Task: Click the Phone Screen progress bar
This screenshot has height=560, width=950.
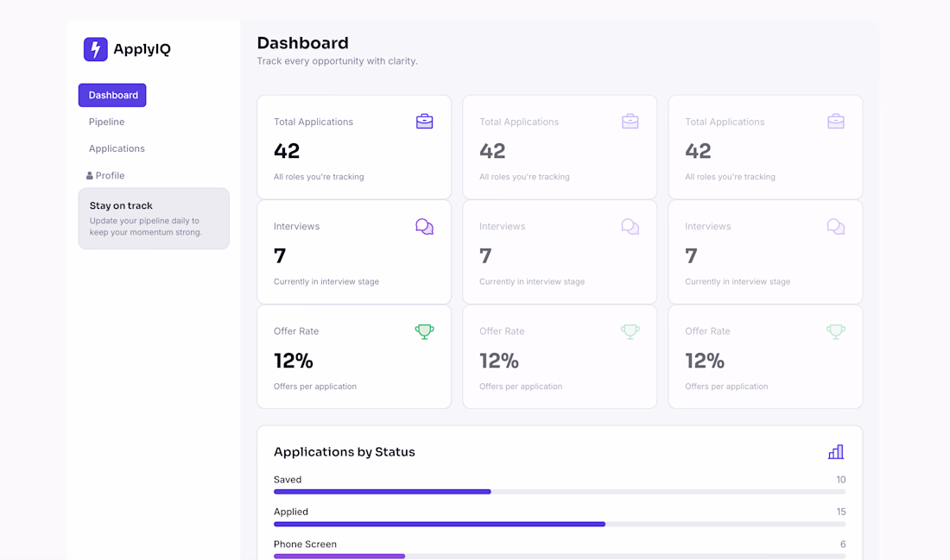Action: [x=560, y=556]
